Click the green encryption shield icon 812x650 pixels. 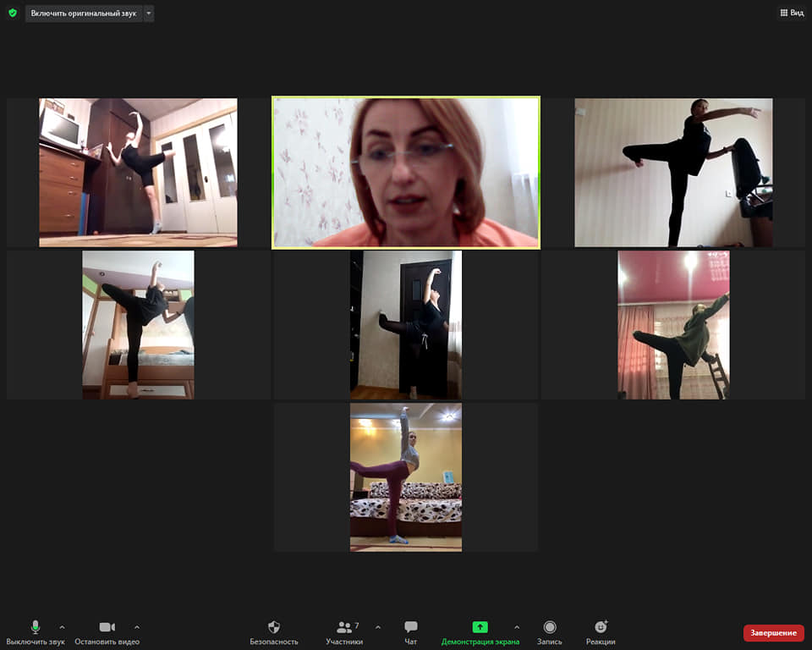[x=13, y=14]
